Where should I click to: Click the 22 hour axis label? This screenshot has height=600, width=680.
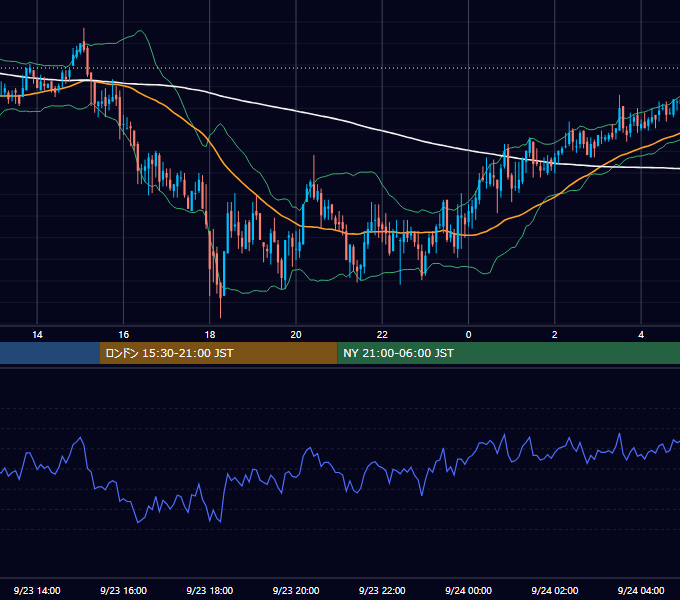point(382,335)
